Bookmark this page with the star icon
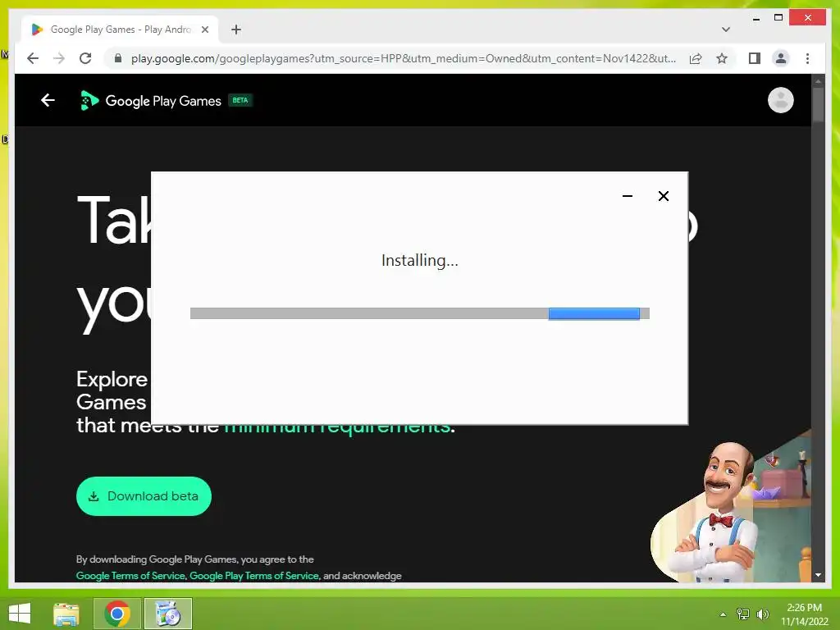This screenshot has width=840, height=630. 722,58
